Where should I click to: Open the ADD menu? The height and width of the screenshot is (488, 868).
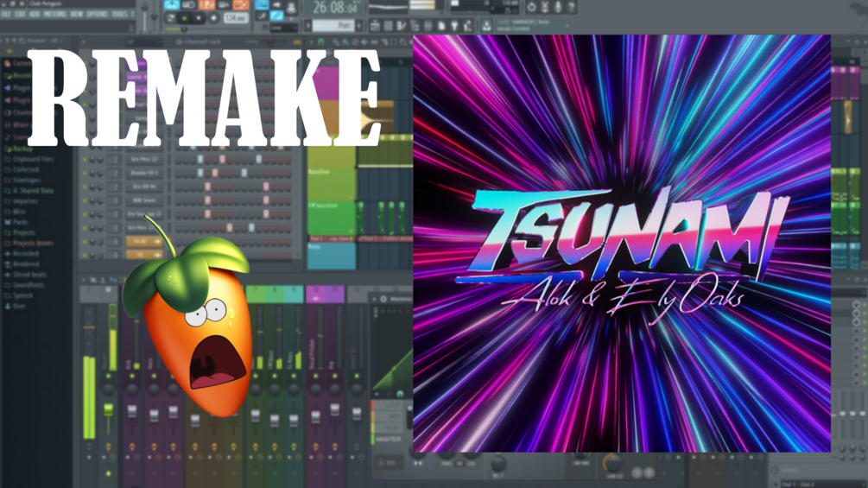[x=35, y=14]
